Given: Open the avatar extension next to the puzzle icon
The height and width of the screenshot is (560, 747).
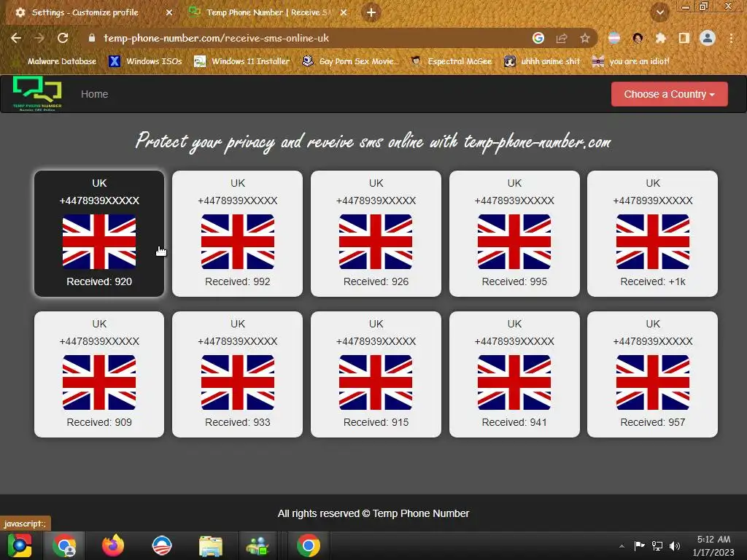Looking at the screenshot, I should 638,38.
